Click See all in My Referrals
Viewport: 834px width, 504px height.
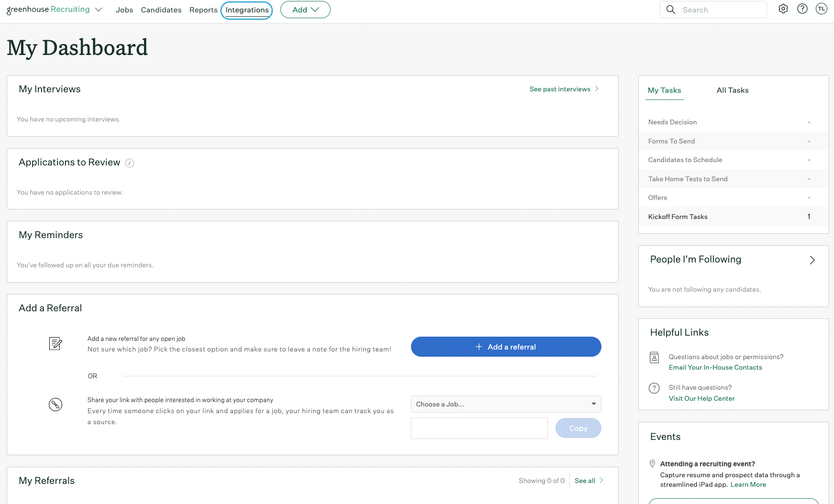[x=589, y=481]
